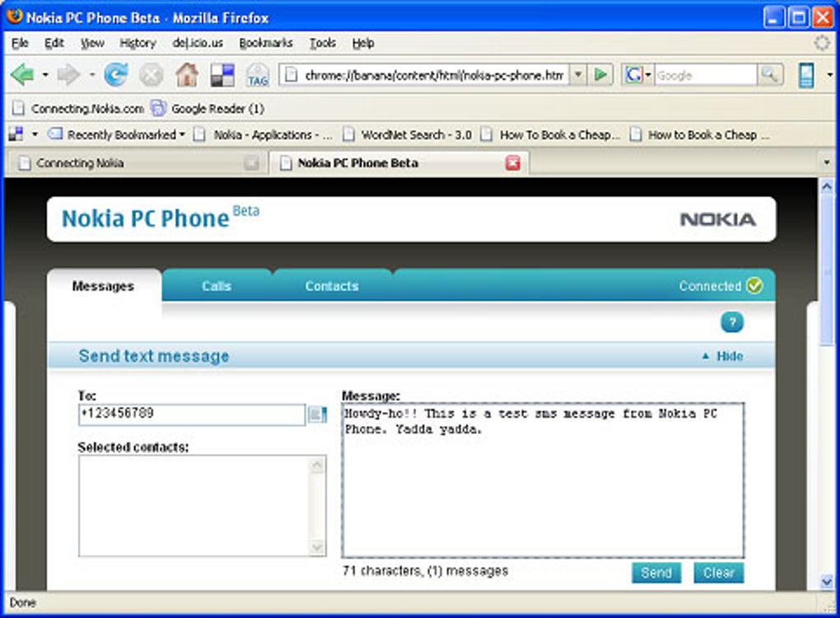Clear the message with Clear button

click(x=718, y=573)
